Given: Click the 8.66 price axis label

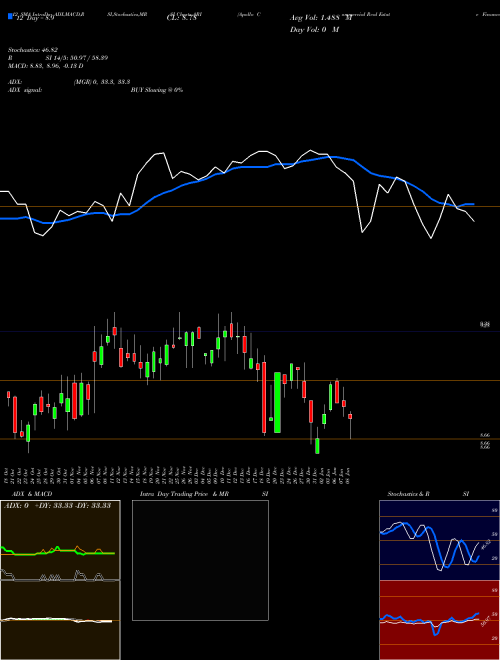Looking at the screenshot, I should [485, 435].
